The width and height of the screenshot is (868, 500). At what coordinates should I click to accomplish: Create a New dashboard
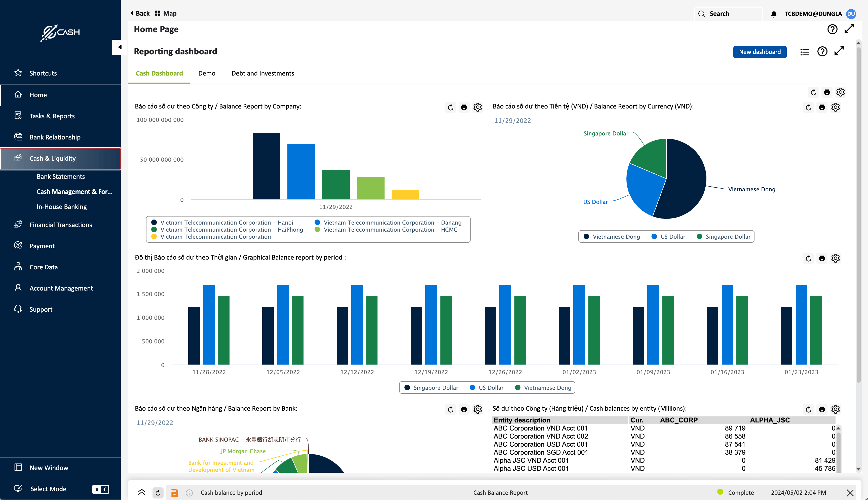pos(760,52)
